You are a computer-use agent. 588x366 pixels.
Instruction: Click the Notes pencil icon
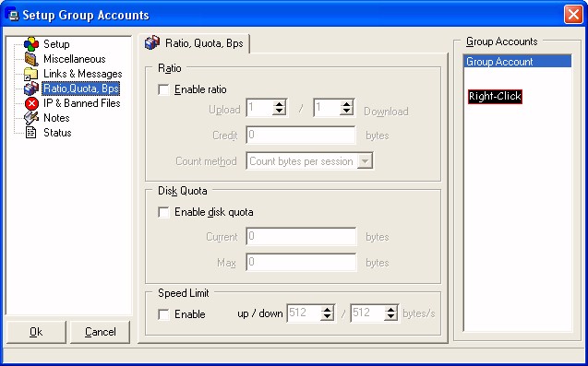[31, 118]
